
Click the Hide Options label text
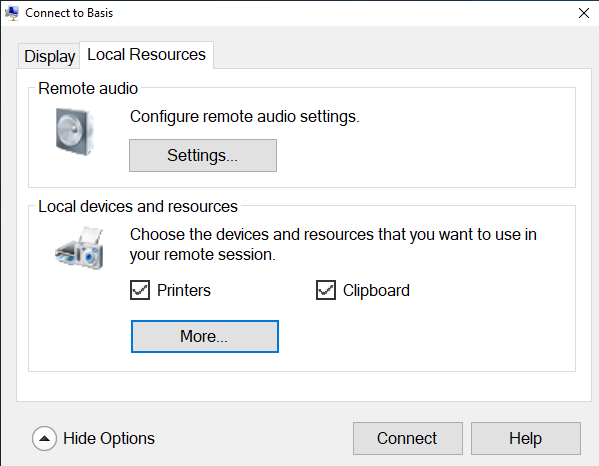point(109,438)
